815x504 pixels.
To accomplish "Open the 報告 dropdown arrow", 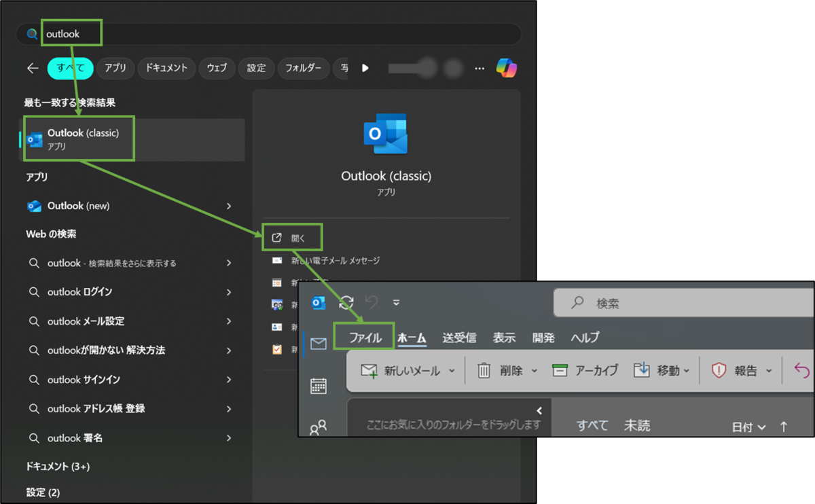I will [x=769, y=372].
